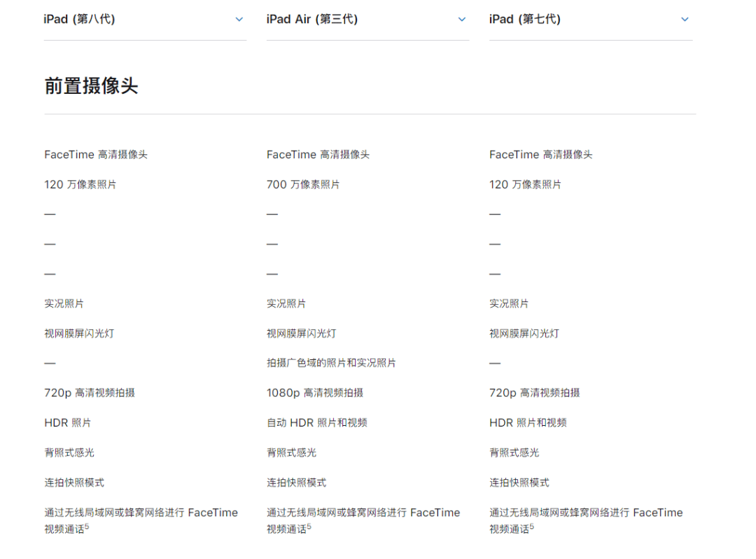This screenshot has height=559, width=756.
Task: Select "实况照片" in the iPad (第七代) column
Action: click(509, 304)
